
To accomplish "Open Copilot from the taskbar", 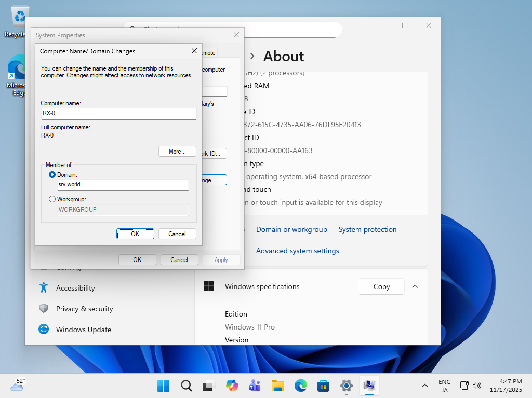I will [x=232, y=386].
